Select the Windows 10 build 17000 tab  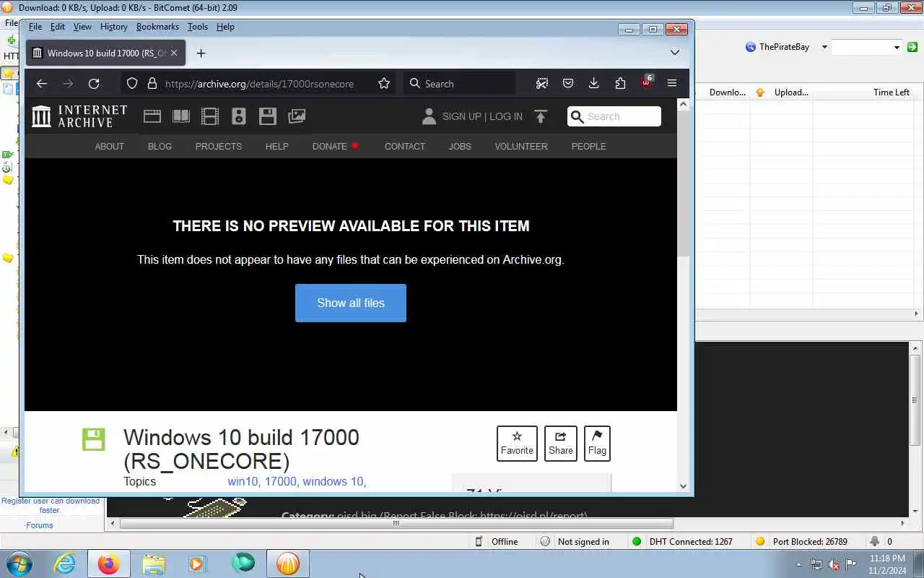point(105,53)
